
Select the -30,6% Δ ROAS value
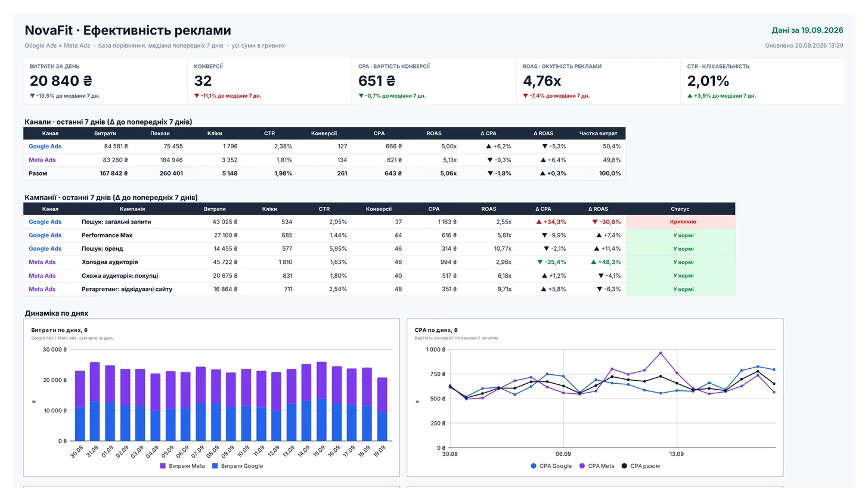[606, 222]
